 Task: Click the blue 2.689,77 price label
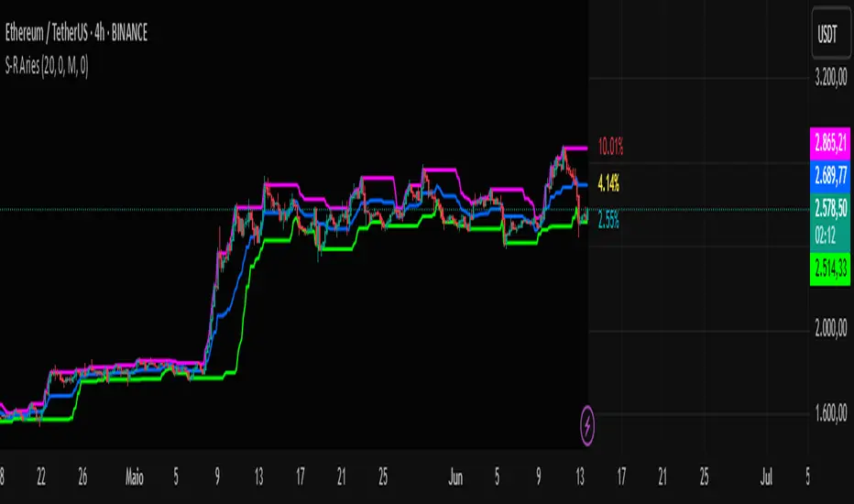(830, 176)
